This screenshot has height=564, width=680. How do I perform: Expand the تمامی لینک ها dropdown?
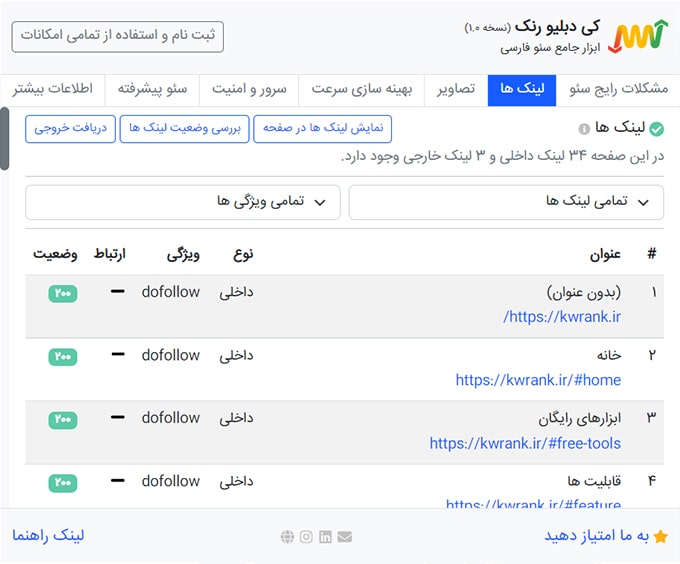coord(506,202)
